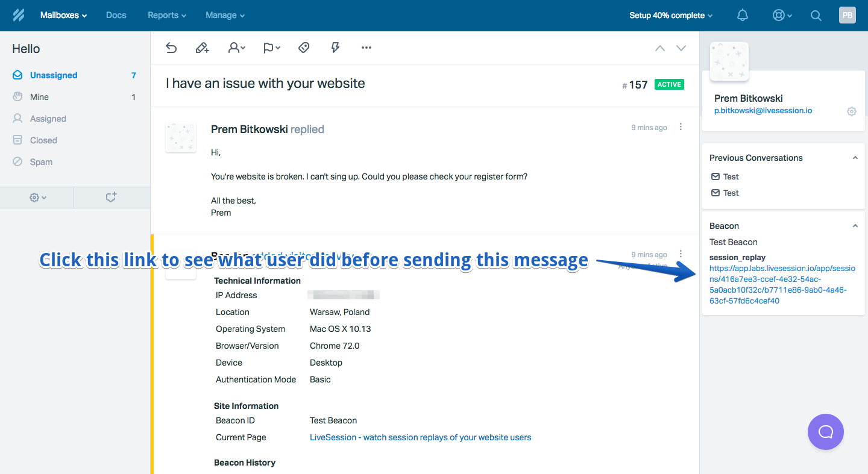Collapse the Beacon sidebar panel
The height and width of the screenshot is (474, 868).
point(855,226)
